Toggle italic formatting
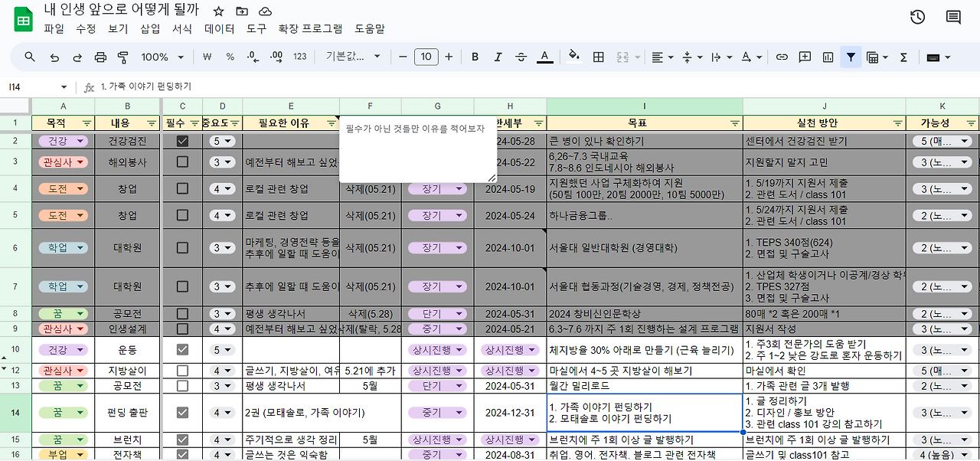This screenshot has width=980, height=461. coord(498,57)
